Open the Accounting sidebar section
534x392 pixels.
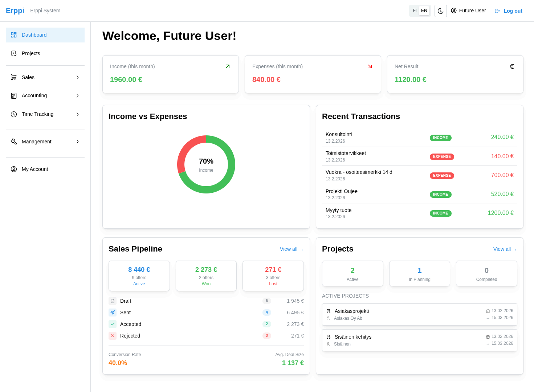coord(45,96)
